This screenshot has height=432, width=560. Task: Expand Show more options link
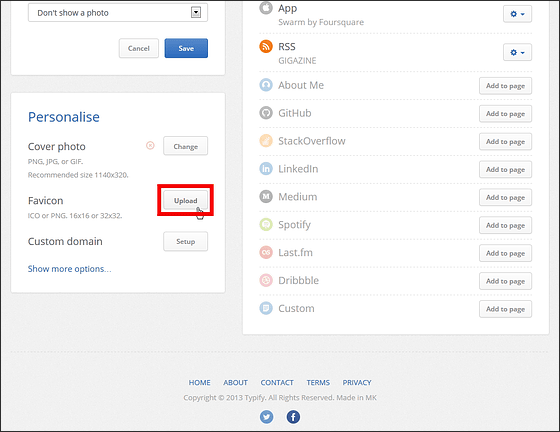coord(70,269)
